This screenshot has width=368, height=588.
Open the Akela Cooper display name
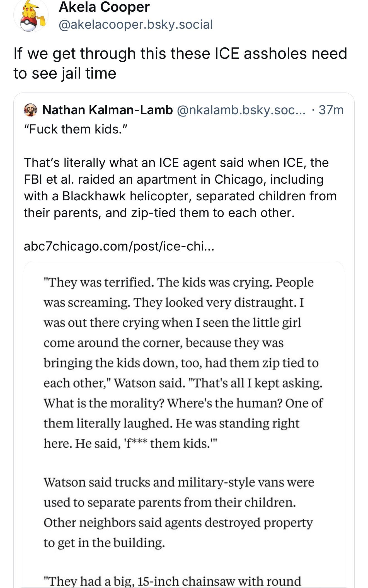pos(104,7)
